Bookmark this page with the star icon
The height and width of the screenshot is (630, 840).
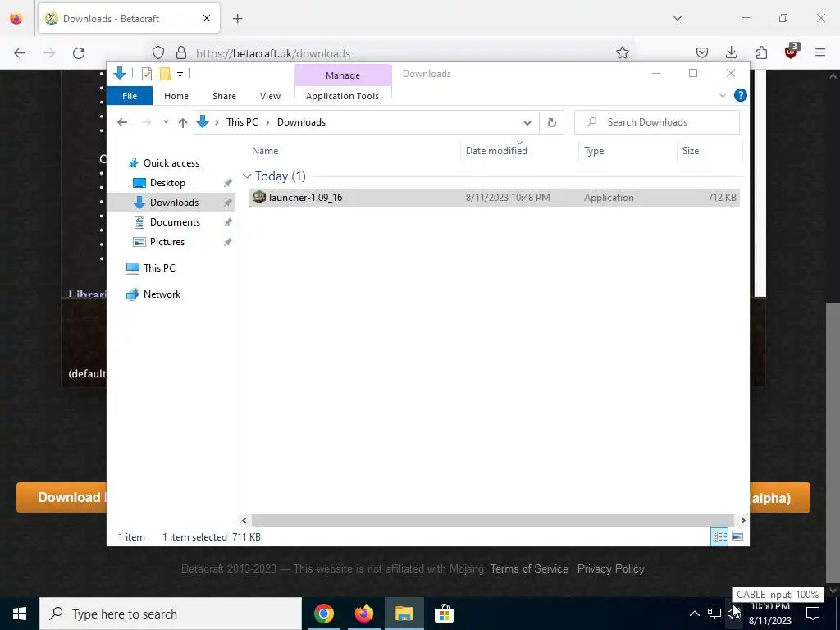coord(622,52)
